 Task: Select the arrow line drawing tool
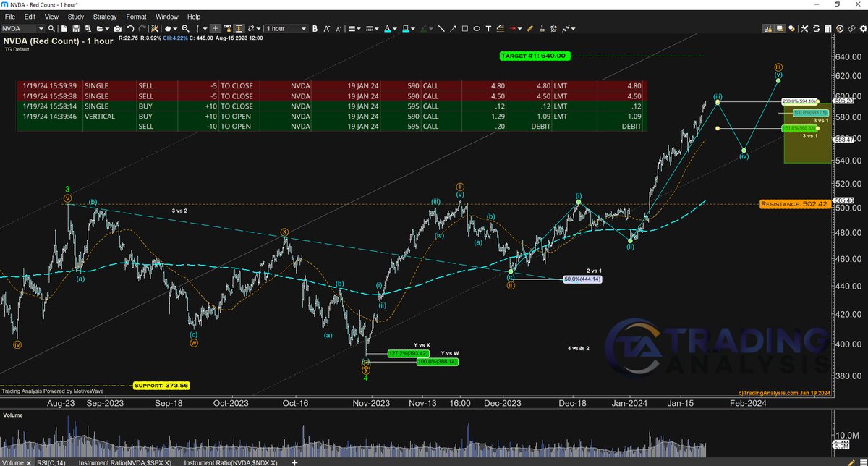pos(453,28)
